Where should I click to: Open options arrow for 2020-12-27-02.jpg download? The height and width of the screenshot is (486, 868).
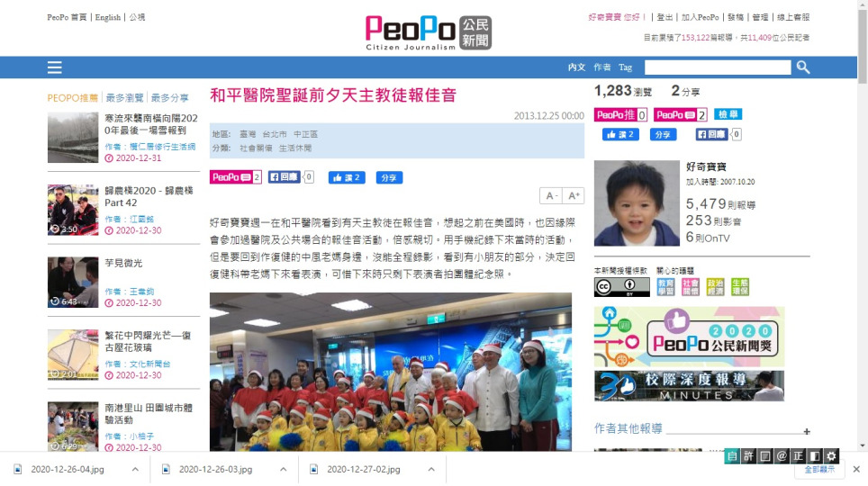coord(431,470)
